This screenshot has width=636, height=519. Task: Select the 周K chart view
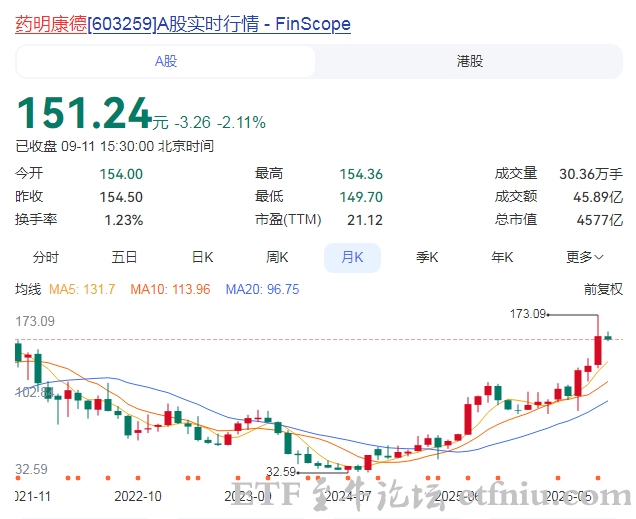point(277,257)
